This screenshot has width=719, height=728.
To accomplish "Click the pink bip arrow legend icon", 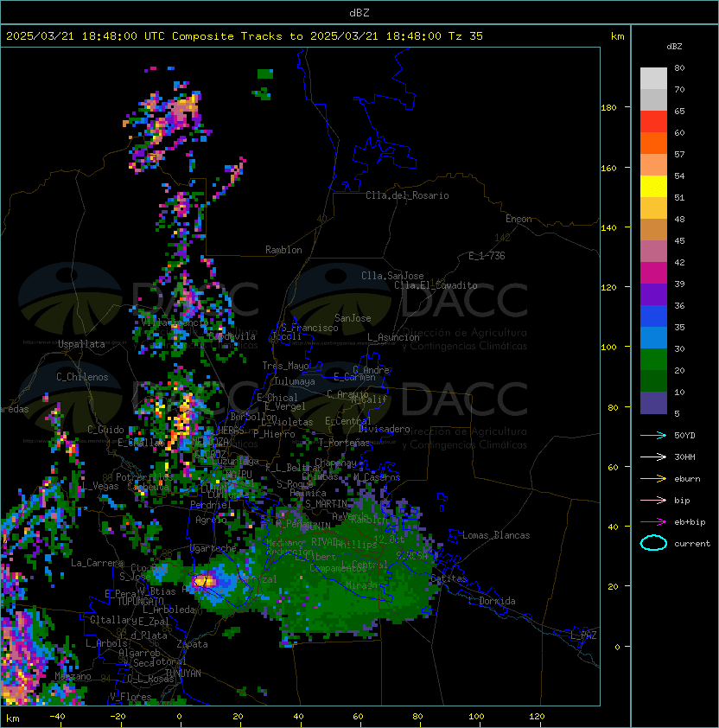I will (653, 500).
